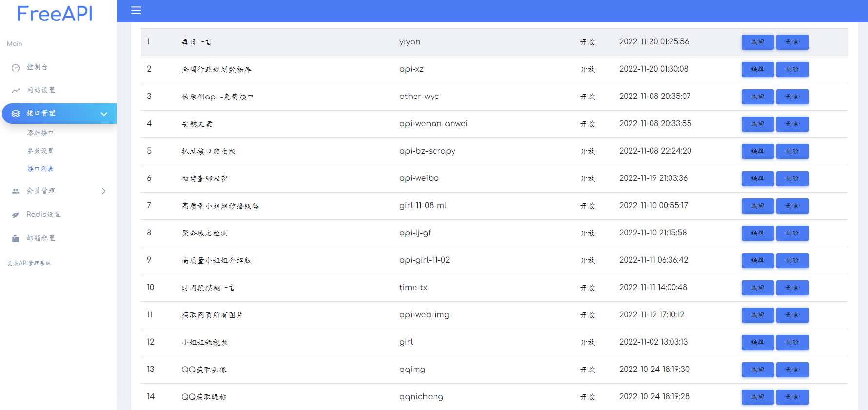The image size is (868, 410).
Task: Expand the 会员管理 submenu arrow
Action: coord(103,191)
